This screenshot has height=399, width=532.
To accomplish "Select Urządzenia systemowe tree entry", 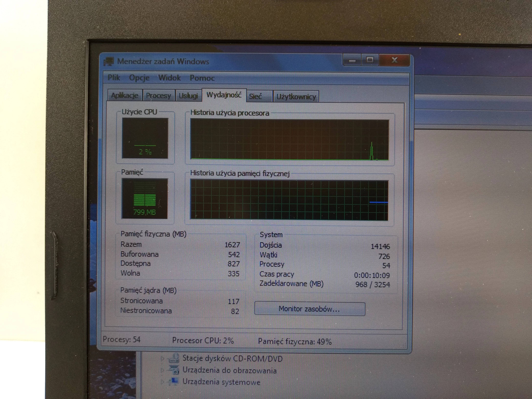I will (221, 382).
